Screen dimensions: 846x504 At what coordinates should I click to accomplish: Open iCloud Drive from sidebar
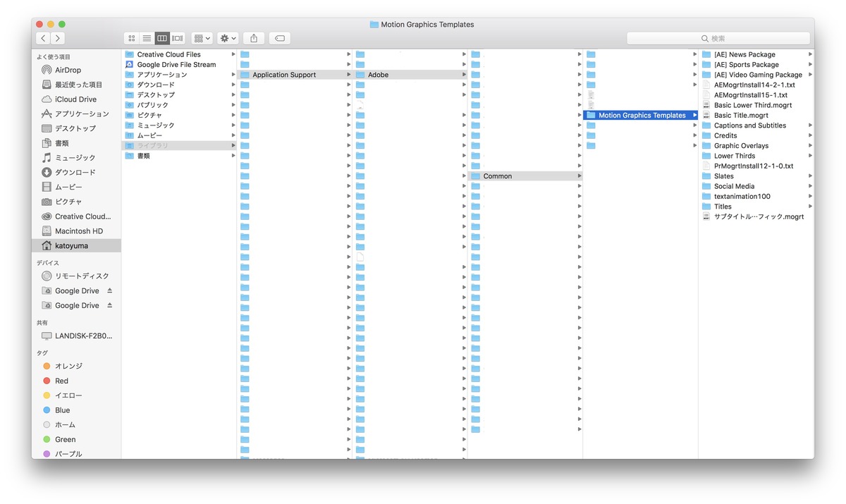[x=75, y=99]
